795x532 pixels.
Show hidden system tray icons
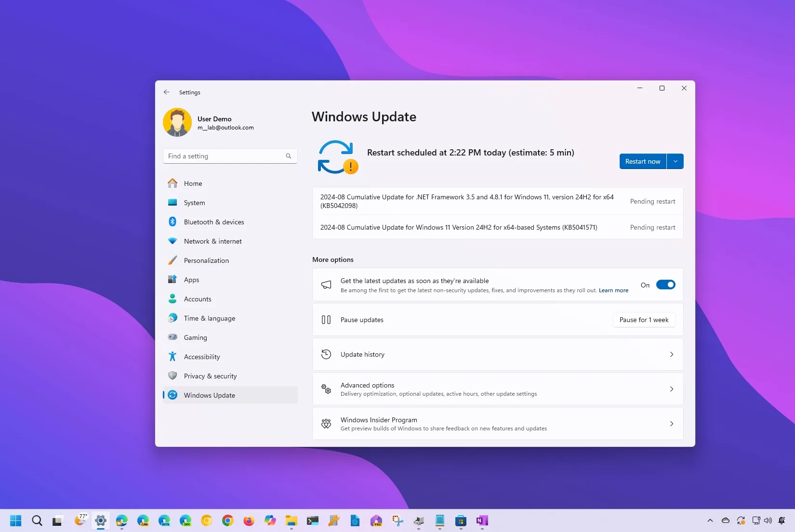[x=710, y=520]
